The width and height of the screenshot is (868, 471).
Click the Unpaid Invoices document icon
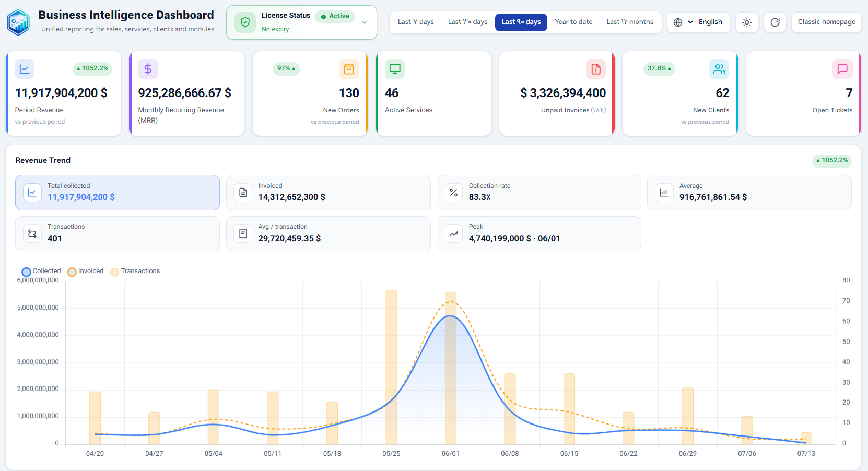coord(596,69)
